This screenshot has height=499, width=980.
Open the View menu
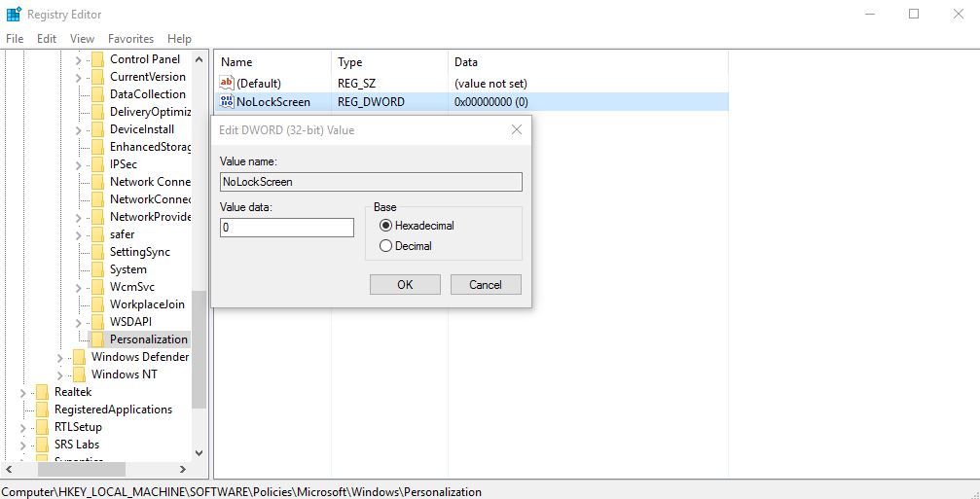tap(83, 39)
